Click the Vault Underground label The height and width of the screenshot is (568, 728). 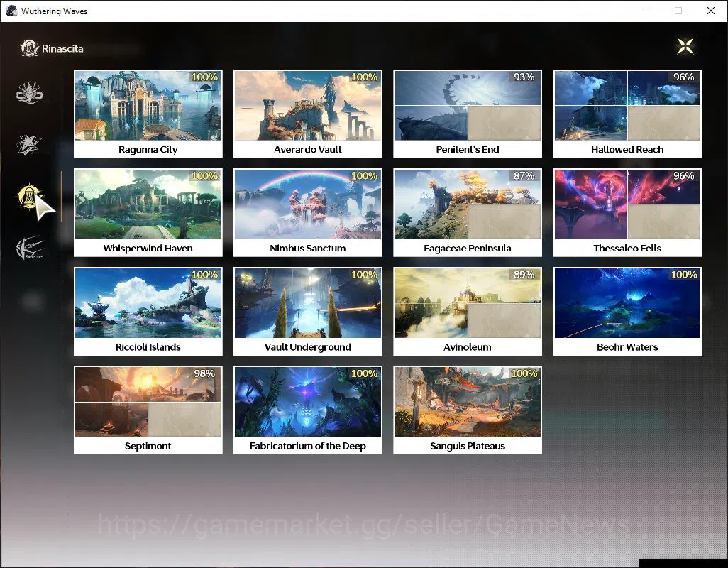(x=308, y=347)
